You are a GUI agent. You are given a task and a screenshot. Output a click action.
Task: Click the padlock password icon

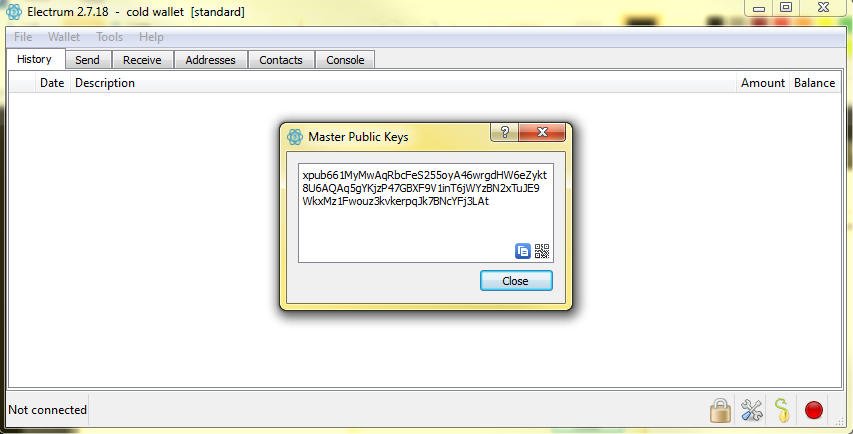(720, 410)
